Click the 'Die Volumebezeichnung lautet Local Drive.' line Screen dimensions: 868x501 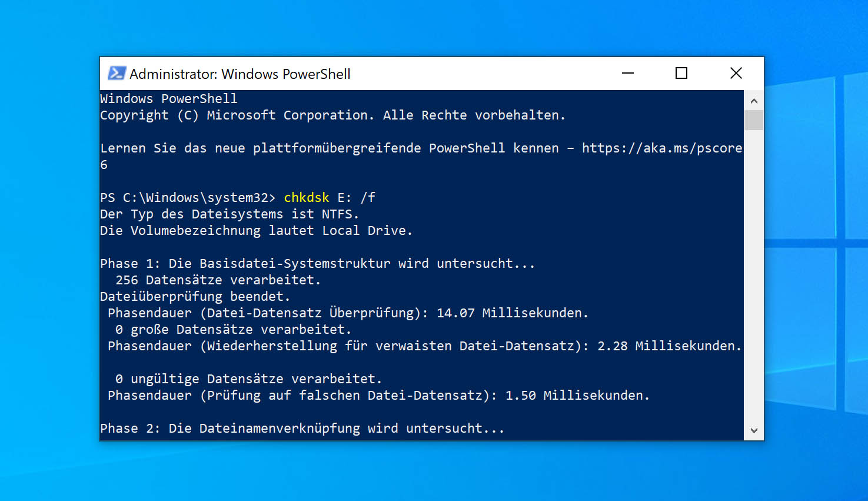click(257, 231)
